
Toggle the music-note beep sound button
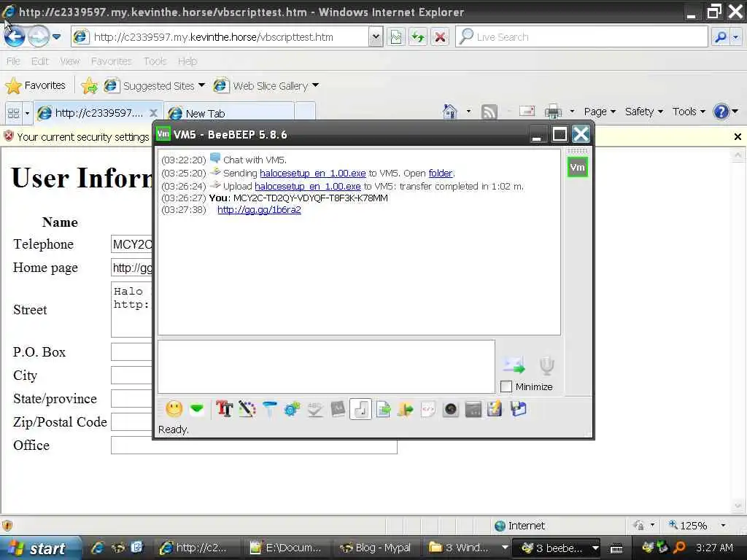[360, 409]
